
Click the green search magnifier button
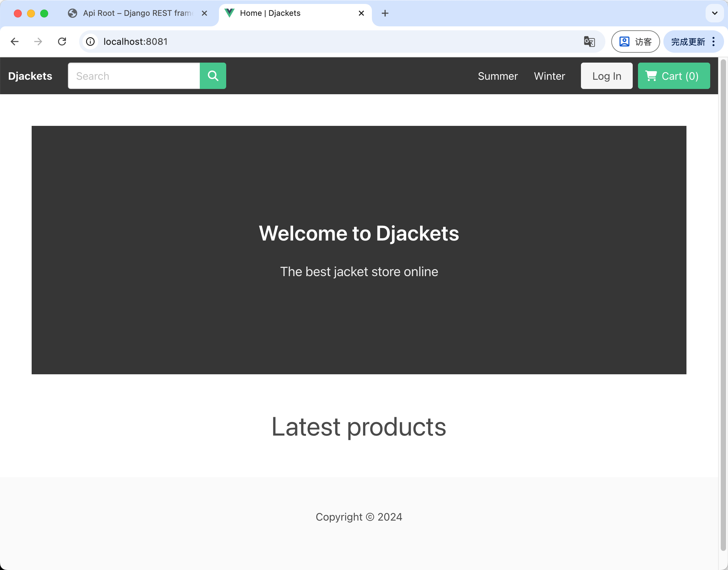pos(213,76)
